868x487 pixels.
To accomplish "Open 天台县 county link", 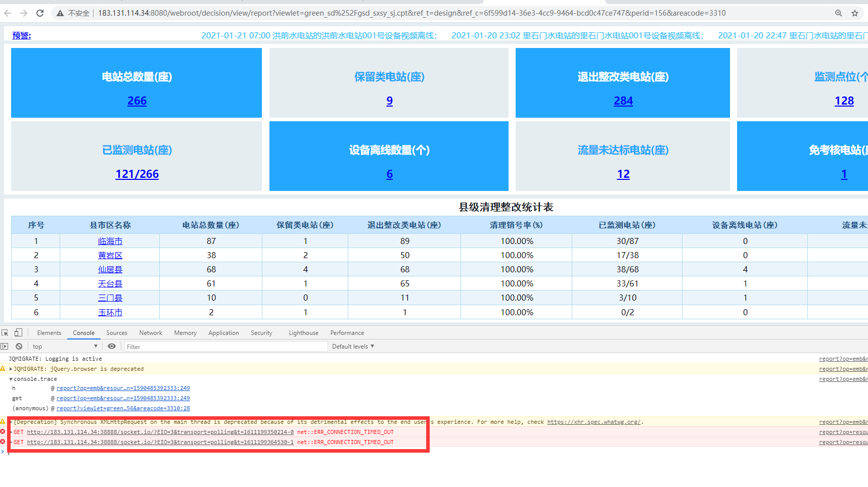I will click(110, 284).
